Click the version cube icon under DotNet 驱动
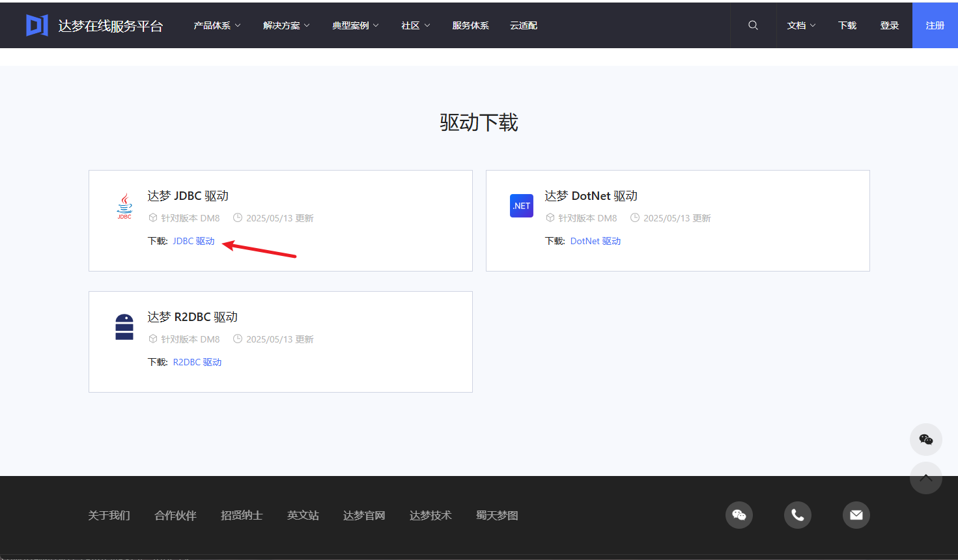 tap(550, 217)
